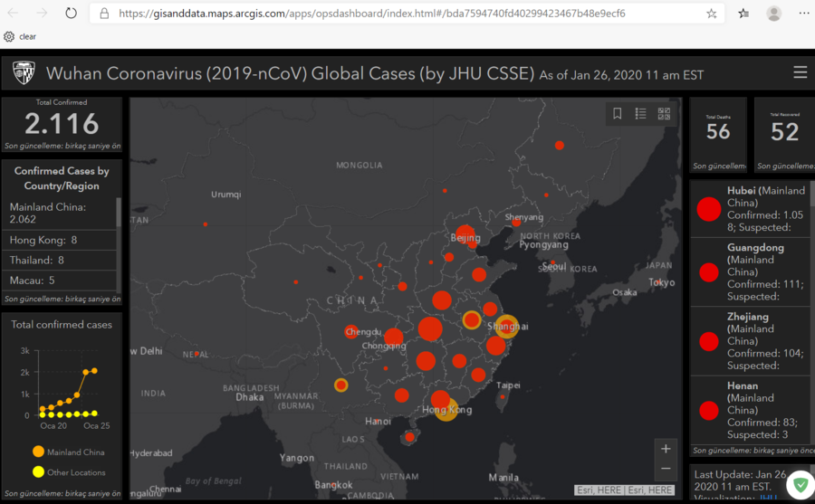Click the country list scrollbar

119,212
